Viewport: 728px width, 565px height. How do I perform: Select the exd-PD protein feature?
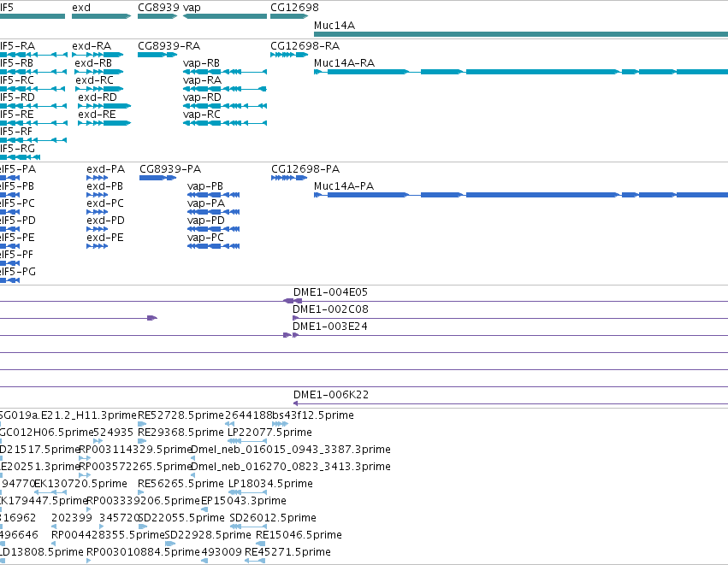tap(97, 230)
